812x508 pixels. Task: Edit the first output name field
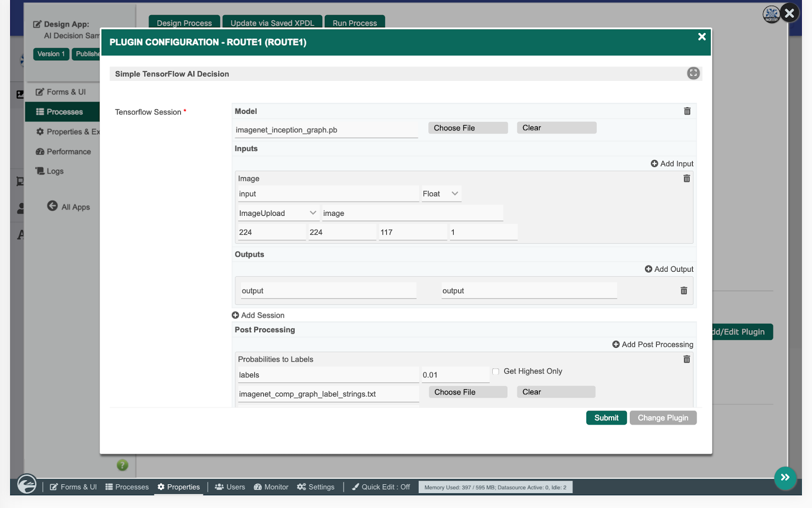click(329, 291)
